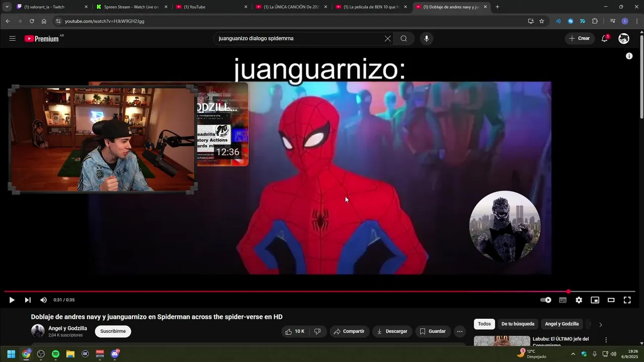The width and height of the screenshot is (644, 362).
Task: Bookmark this page with the star
Action: (x=542, y=21)
